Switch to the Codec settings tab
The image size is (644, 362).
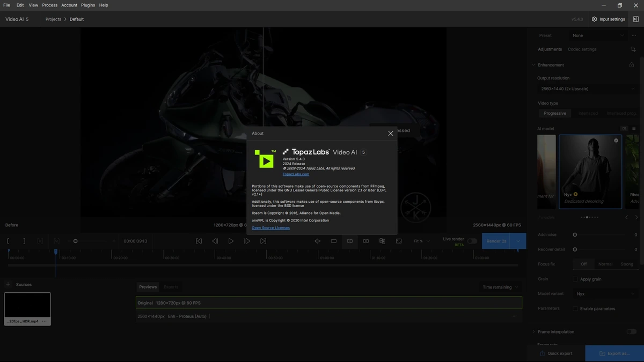pyautogui.click(x=582, y=49)
